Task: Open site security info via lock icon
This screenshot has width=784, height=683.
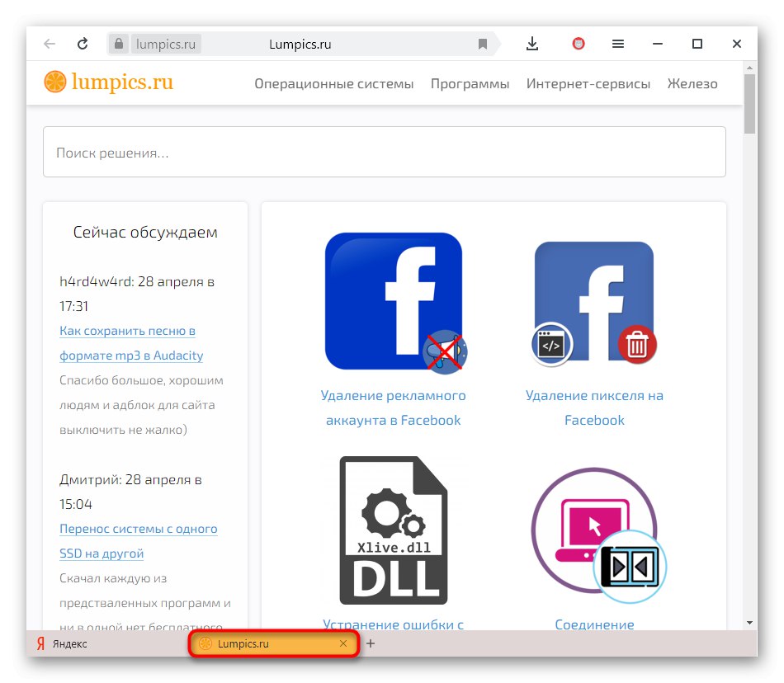Action: point(117,44)
